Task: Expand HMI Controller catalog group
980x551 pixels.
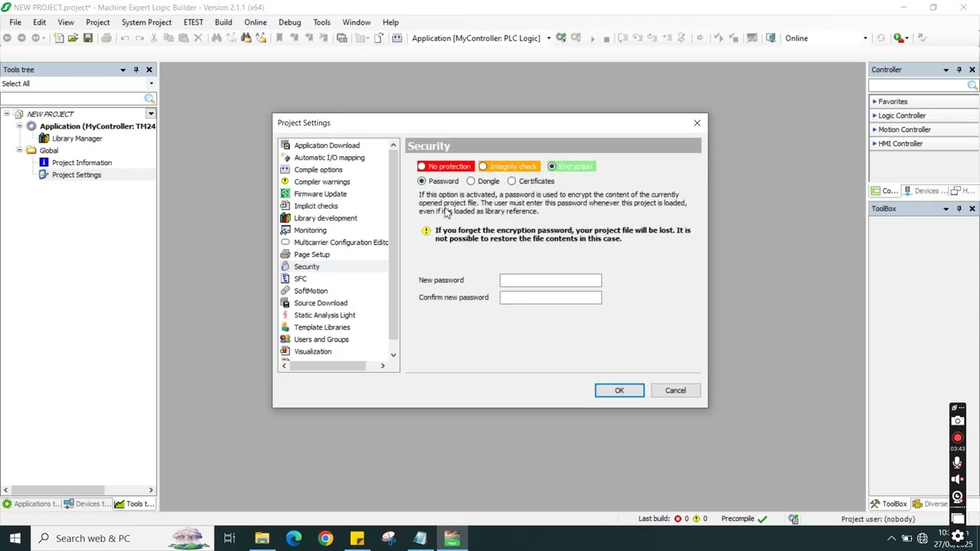Action: tap(874, 144)
